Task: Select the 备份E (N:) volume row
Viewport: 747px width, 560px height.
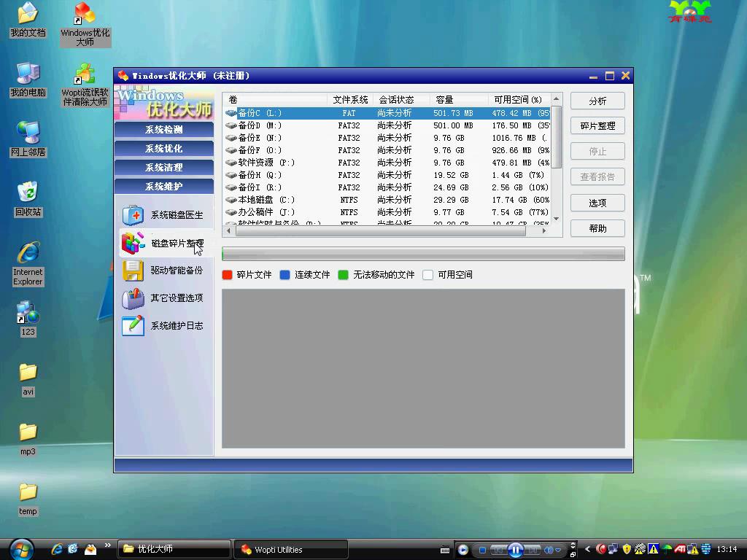Action: tap(387, 138)
